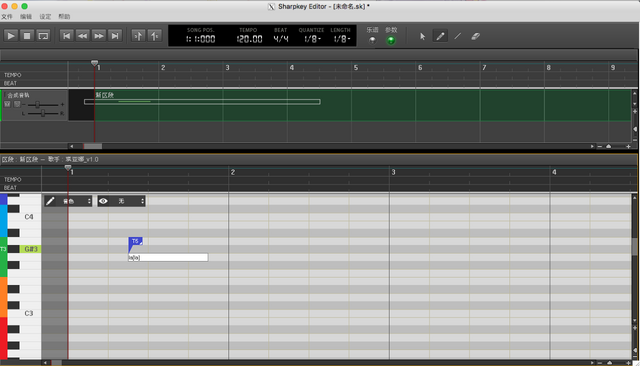Click the rewind button
The width and height of the screenshot is (640, 366).
pyautogui.click(x=82, y=36)
